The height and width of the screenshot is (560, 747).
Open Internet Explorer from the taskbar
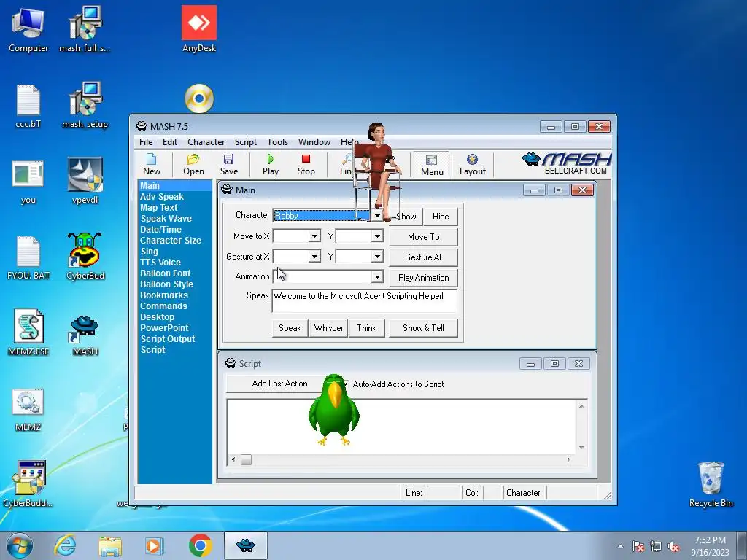65,545
